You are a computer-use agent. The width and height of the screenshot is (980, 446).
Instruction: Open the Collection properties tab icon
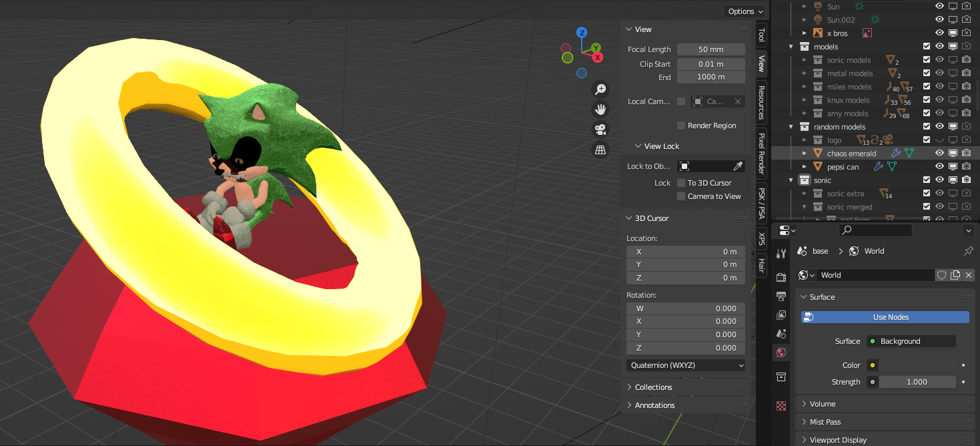pos(781,377)
